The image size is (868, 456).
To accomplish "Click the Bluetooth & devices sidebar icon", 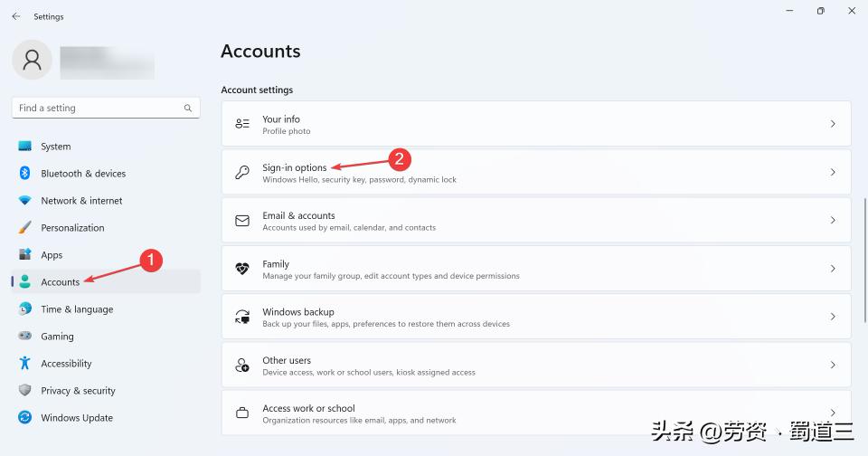I will coord(25,174).
